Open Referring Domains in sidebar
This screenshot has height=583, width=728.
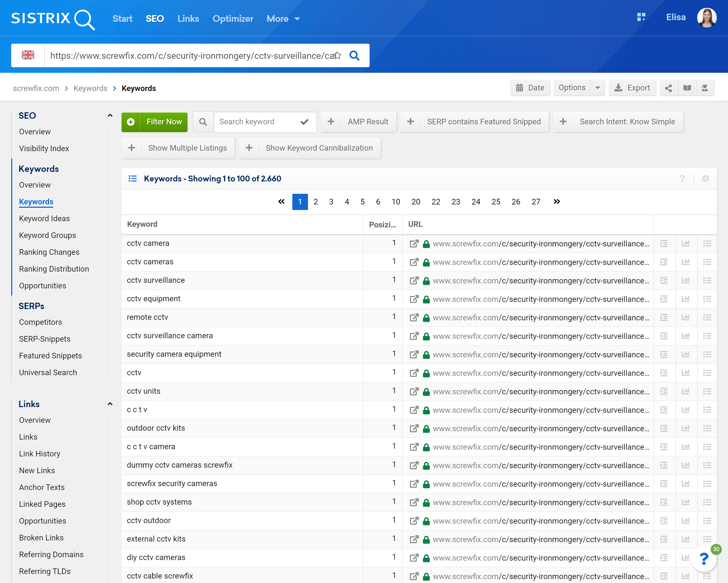coord(51,555)
